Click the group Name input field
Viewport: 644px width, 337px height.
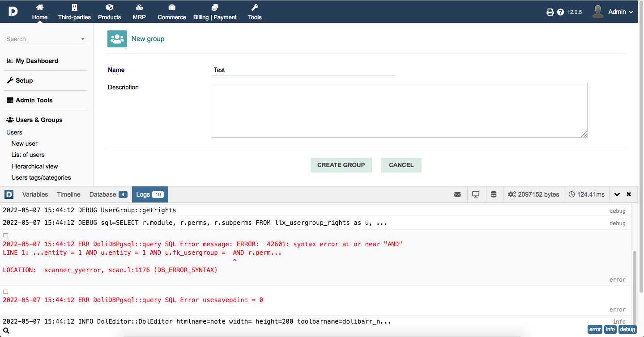click(x=303, y=70)
